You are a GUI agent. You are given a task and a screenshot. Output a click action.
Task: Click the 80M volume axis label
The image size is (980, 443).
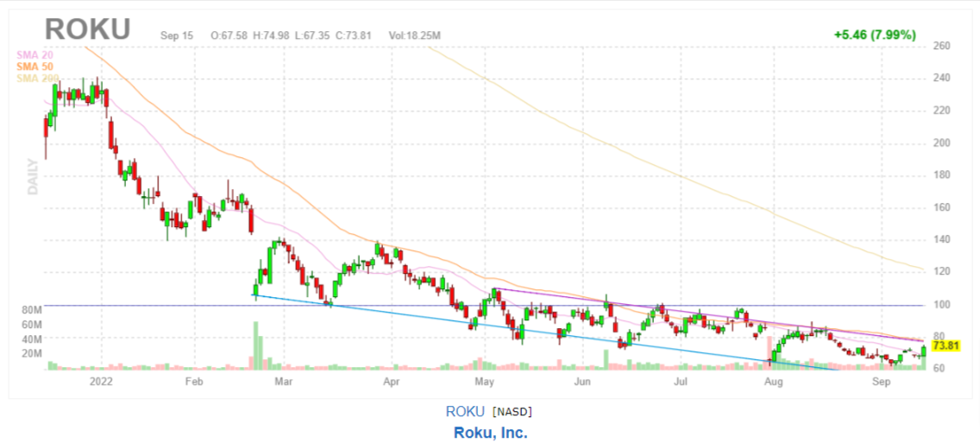(31, 310)
